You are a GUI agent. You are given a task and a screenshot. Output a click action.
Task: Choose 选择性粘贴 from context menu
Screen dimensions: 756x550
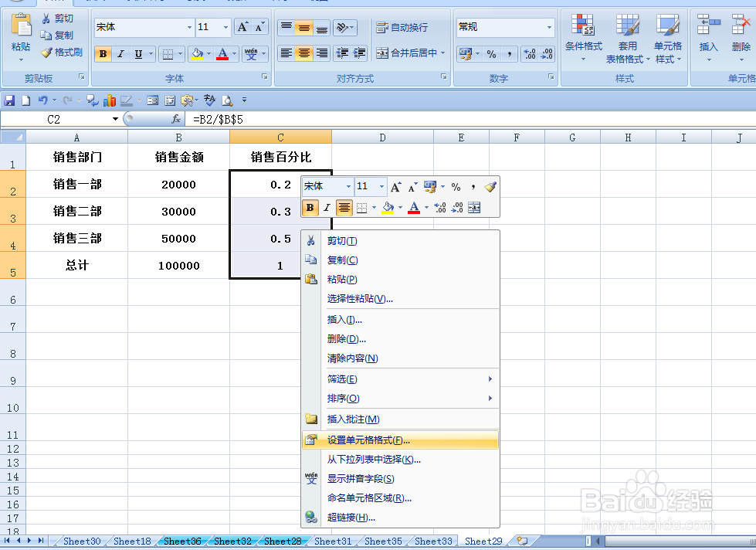[400, 299]
